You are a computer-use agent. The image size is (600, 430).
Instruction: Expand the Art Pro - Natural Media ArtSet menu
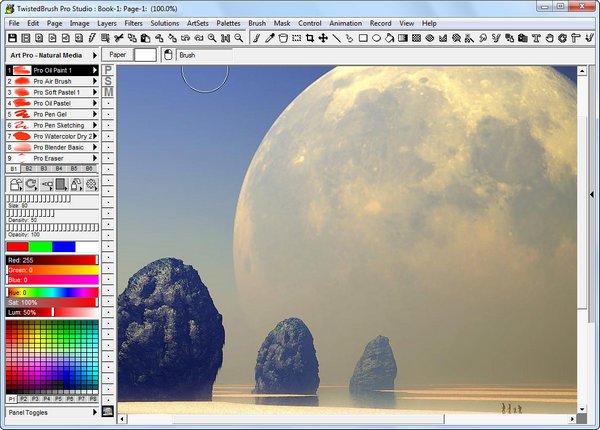tap(95, 55)
